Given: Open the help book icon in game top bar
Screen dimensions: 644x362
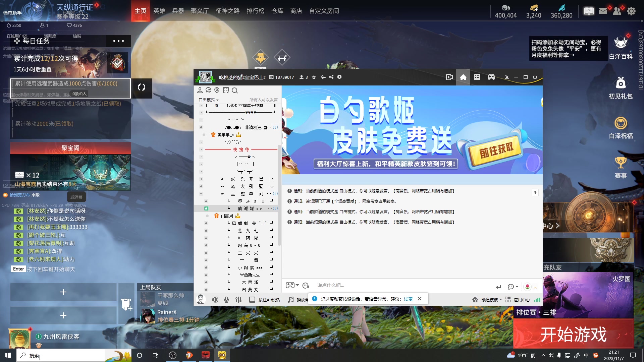Looking at the screenshot, I should (589, 11).
